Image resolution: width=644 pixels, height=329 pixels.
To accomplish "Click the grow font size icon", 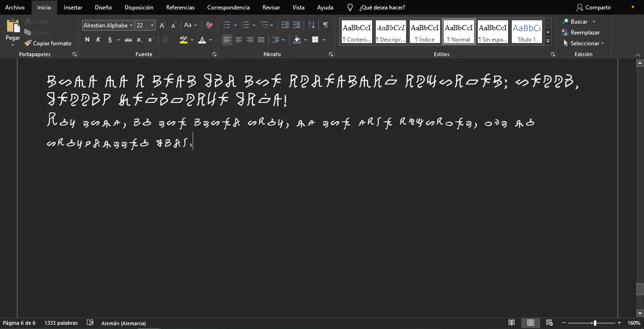I will [162, 25].
